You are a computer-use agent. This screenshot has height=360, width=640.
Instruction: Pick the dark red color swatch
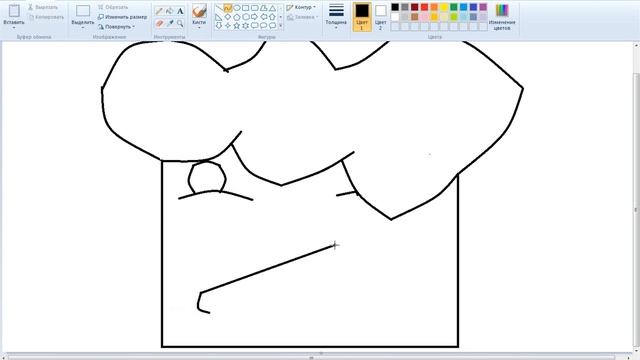point(415,7)
